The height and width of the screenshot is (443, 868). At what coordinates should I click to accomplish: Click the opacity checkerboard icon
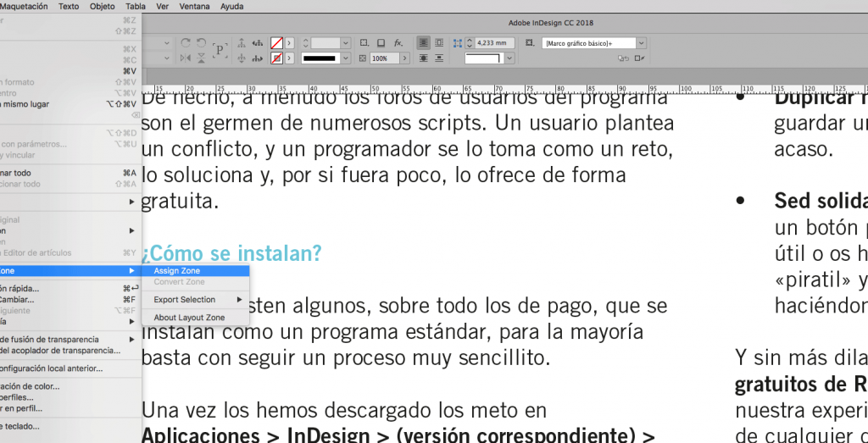click(363, 58)
